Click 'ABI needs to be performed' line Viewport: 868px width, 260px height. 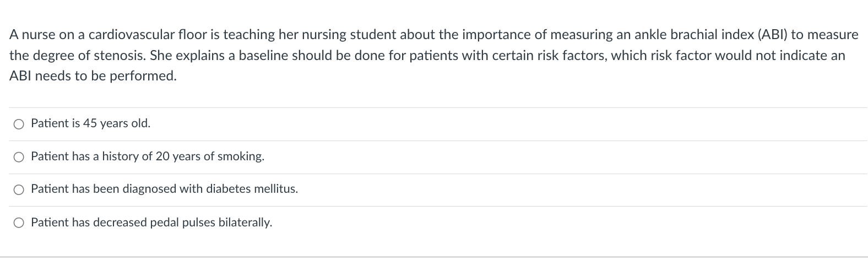(93, 76)
